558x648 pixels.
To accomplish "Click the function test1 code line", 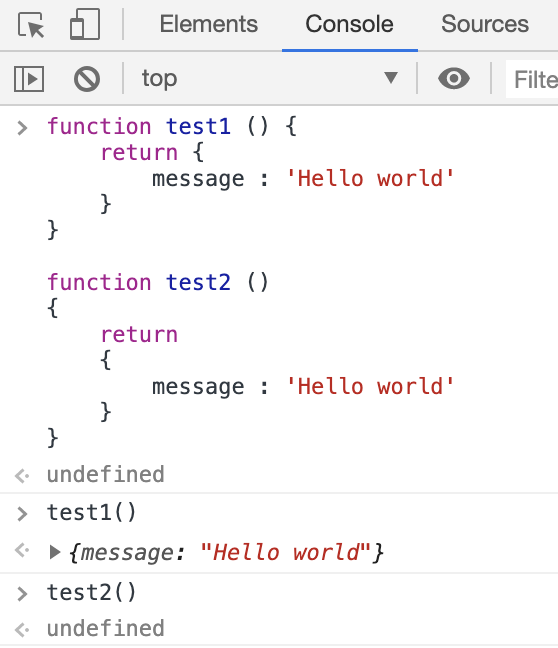I will [x=172, y=126].
